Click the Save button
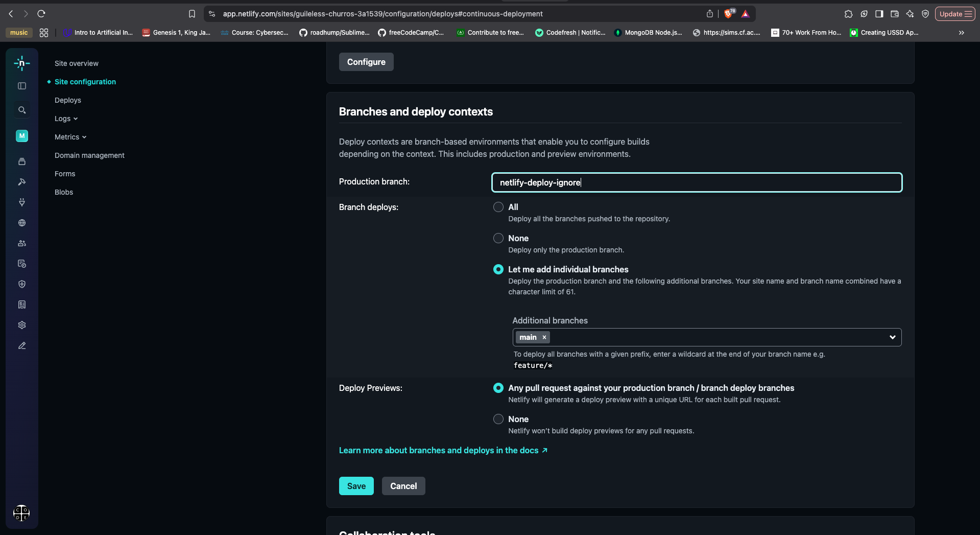 (356, 486)
